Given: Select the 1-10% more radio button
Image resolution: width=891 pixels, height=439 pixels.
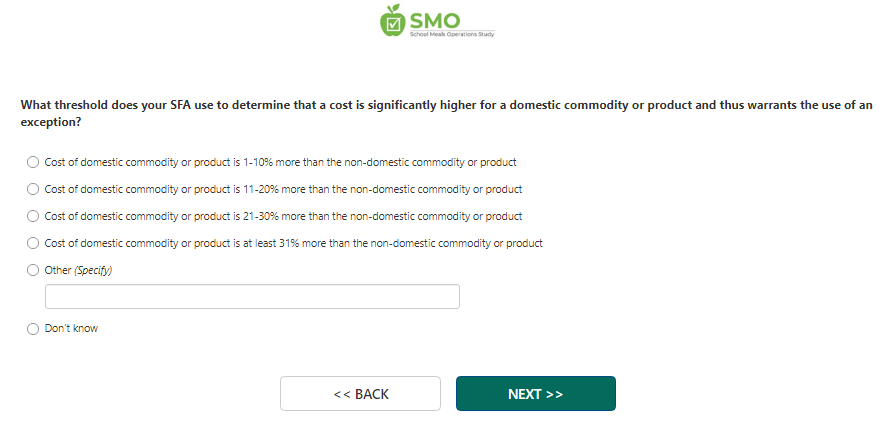Looking at the screenshot, I should 32,162.
